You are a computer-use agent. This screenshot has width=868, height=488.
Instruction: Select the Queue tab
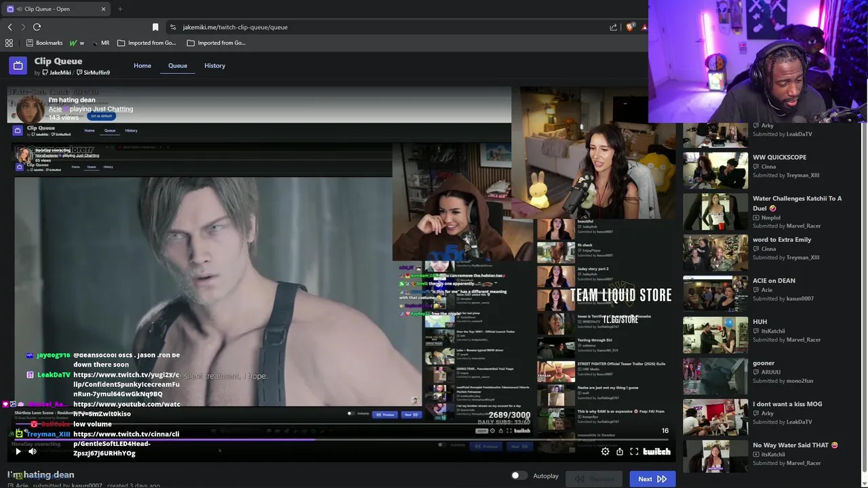tap(178, 66)
